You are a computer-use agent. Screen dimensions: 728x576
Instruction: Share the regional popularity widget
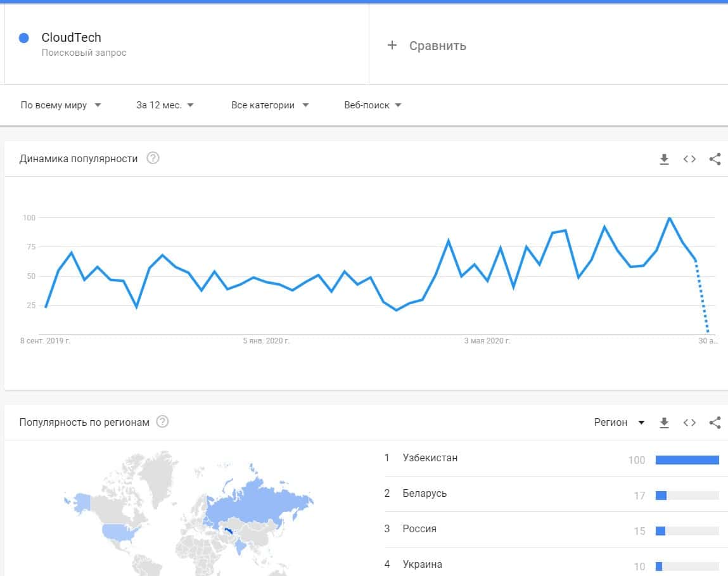pos(715,423)
